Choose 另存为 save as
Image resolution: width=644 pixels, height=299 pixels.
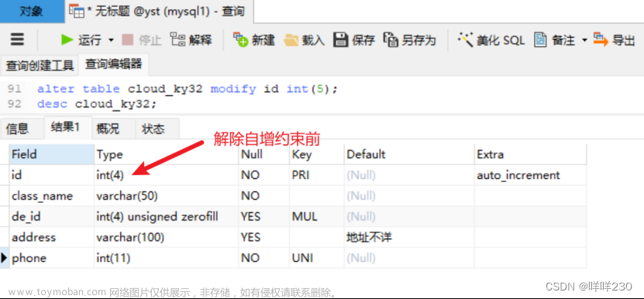(x=409, y=40)
